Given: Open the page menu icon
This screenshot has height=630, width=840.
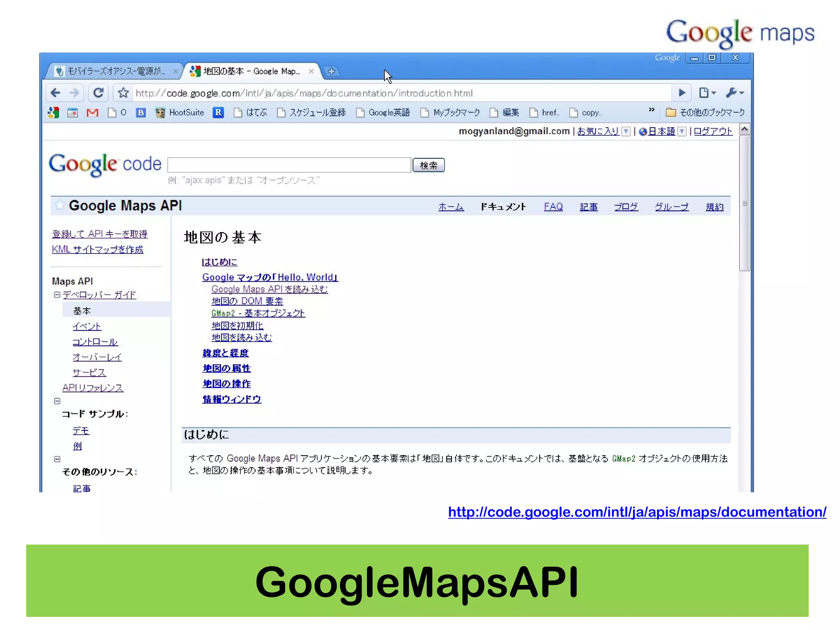Looking at the screenshot, I should coord(707,93).
